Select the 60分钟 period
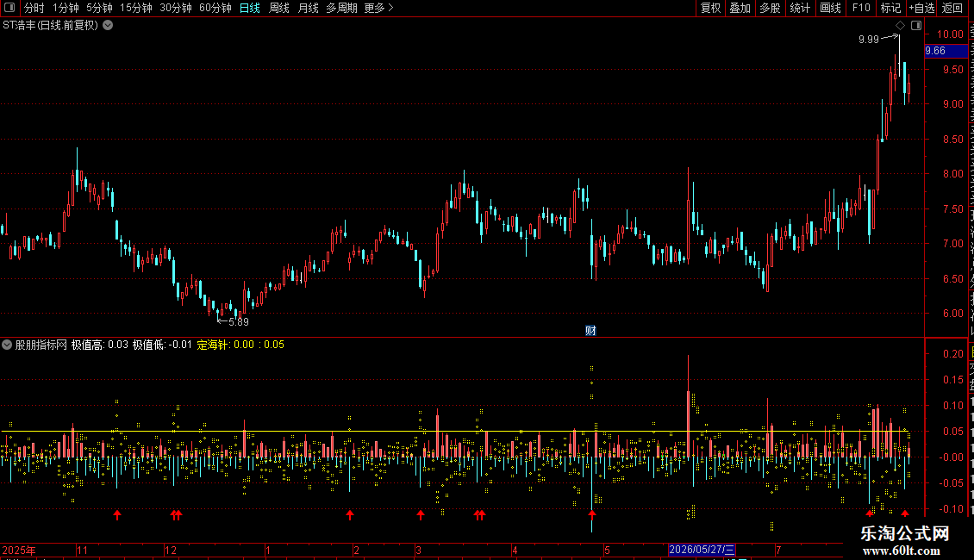Screen dimensions: 974x560 [x=215, y=8]
